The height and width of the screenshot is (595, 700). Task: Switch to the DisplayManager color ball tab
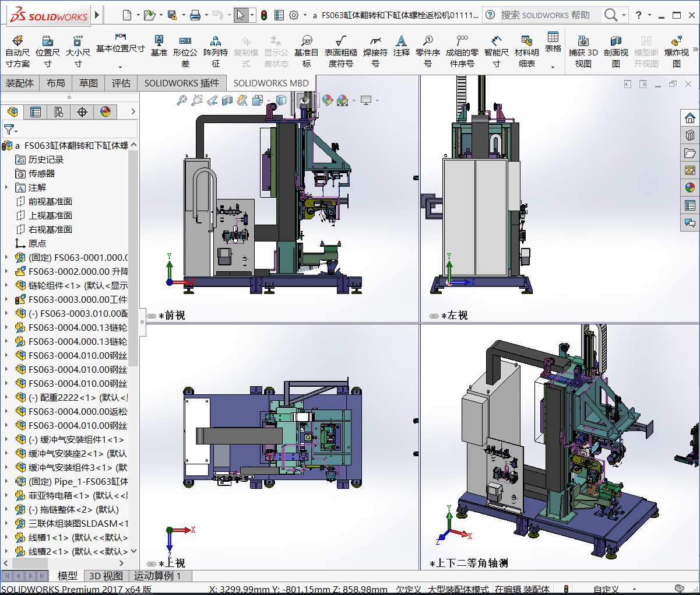105,111
